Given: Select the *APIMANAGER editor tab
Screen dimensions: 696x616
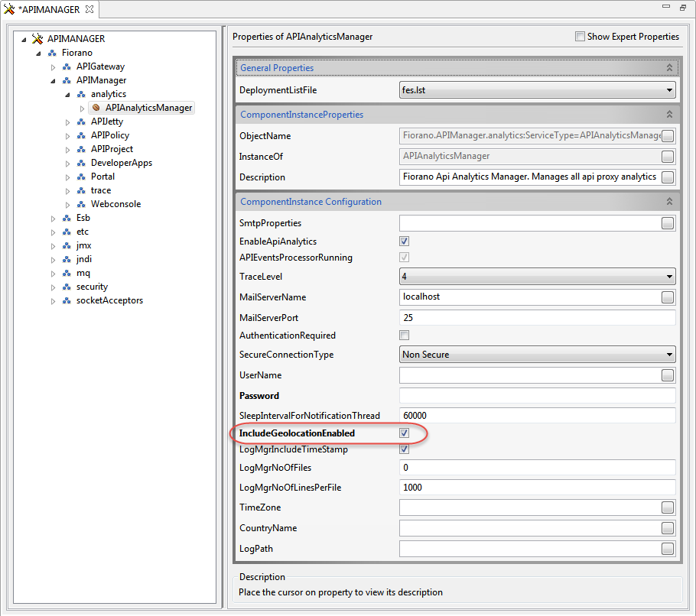Looking at the screenshot, I should coord(49,9).
